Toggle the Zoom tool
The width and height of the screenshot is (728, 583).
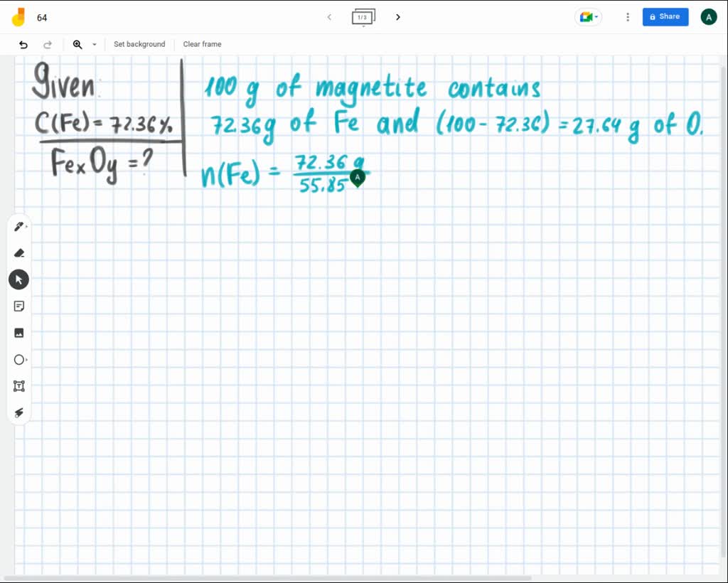click(77, 44)
